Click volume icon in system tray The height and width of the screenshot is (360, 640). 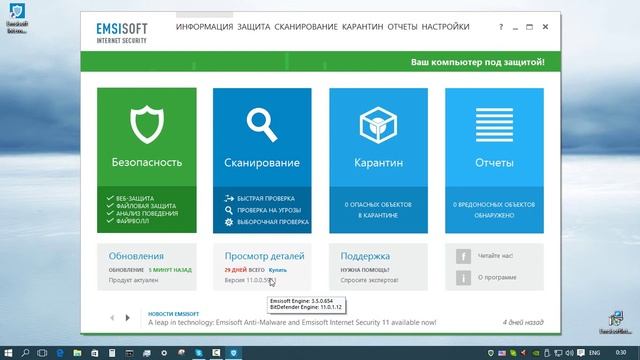(569, 353)
